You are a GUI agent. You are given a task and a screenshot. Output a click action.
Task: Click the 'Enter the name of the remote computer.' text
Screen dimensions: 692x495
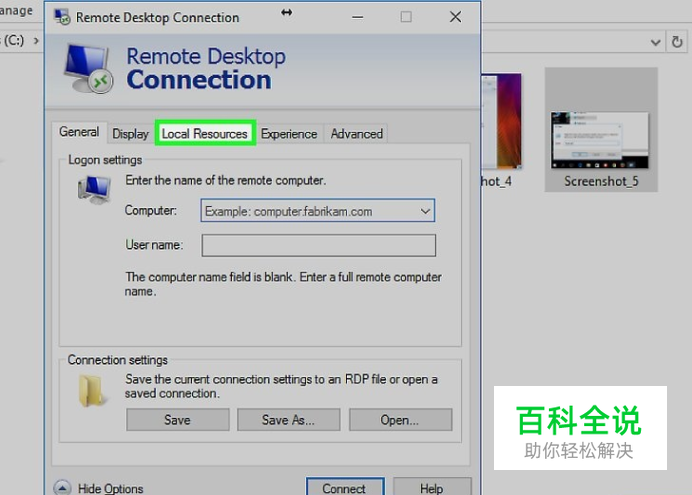click(226, 180)
